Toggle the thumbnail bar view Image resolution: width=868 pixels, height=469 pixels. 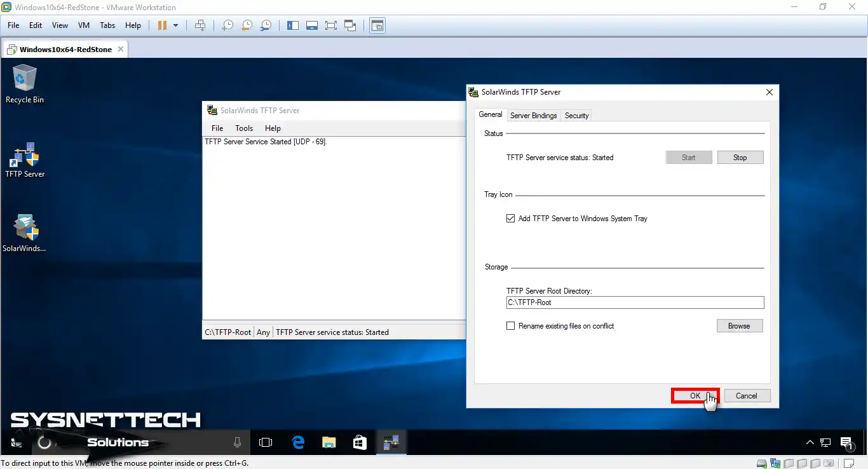(312, 25)
